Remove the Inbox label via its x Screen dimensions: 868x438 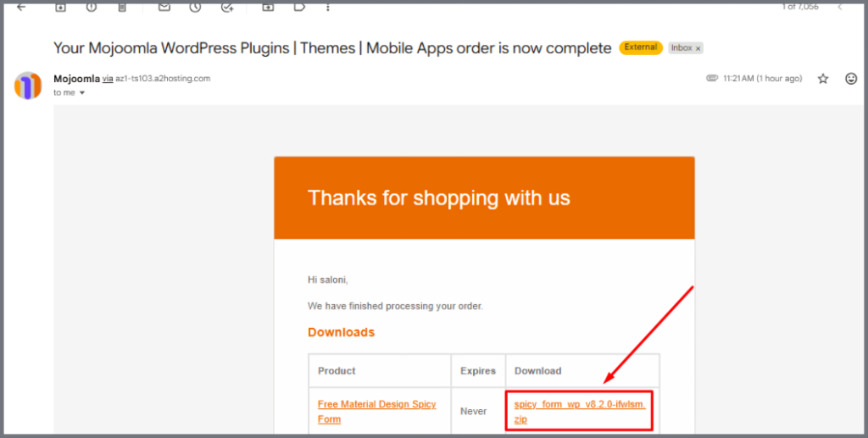pos(698,48)
